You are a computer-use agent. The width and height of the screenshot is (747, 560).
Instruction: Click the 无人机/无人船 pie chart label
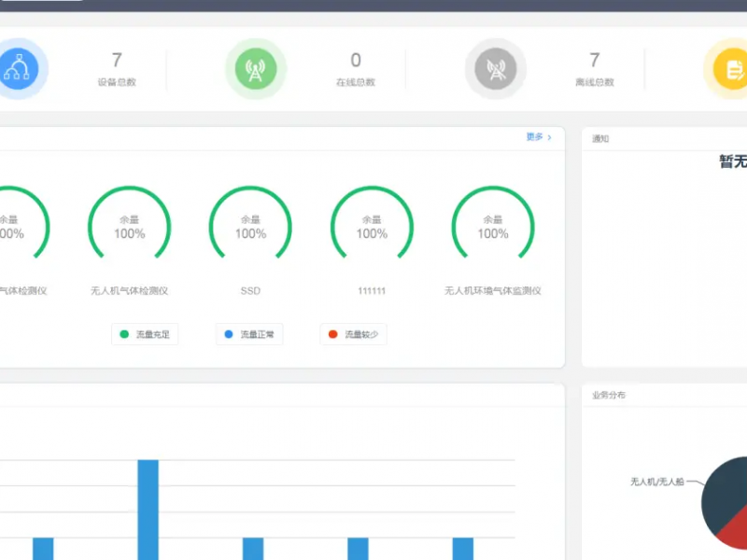[656, 483]
